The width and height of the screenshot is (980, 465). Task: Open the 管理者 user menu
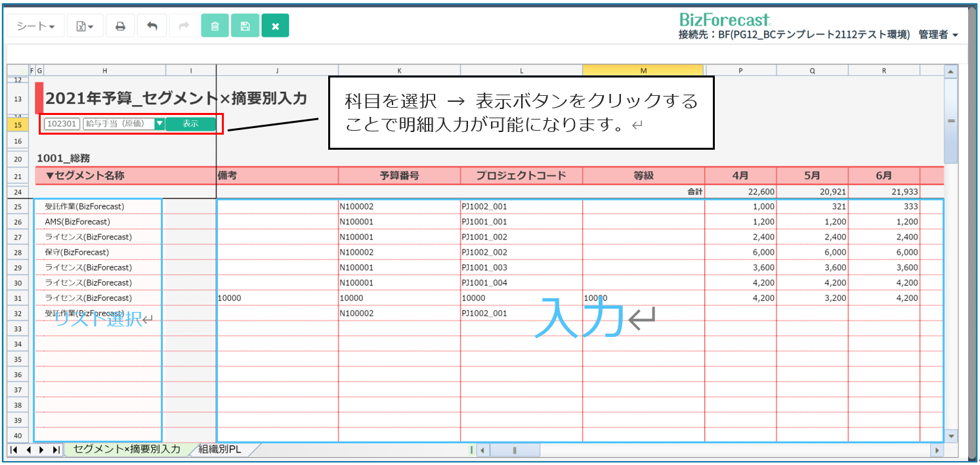tap(938, 35)
